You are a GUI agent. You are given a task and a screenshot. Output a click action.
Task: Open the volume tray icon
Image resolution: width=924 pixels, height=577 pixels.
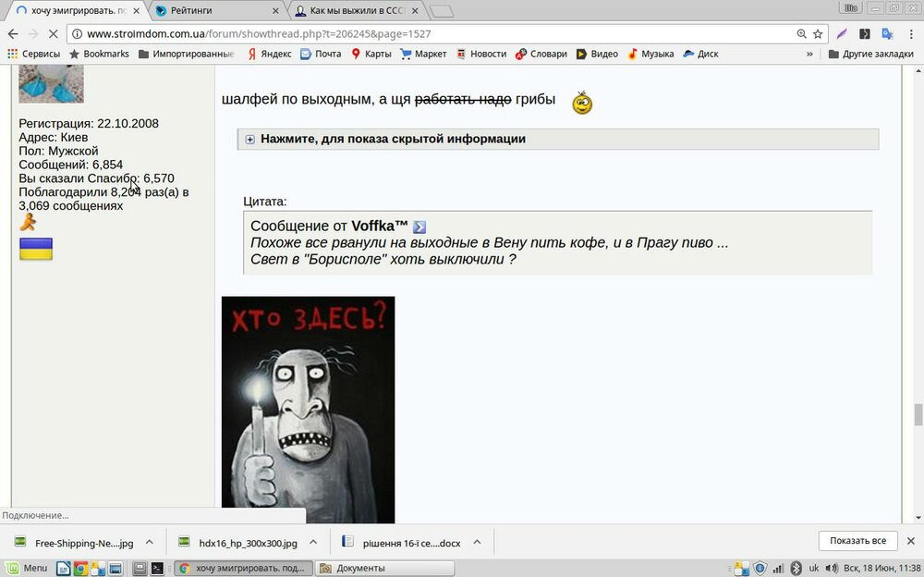tap(832, 568)
